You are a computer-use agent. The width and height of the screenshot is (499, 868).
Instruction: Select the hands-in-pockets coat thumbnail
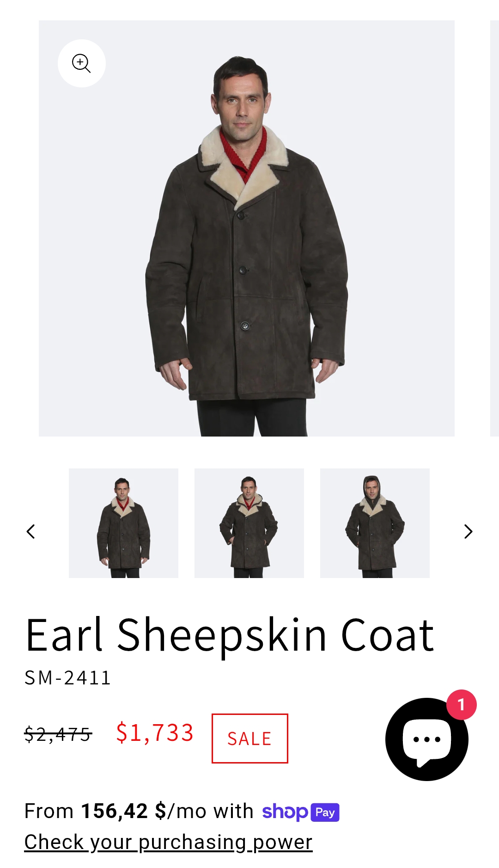click(x=249, y=523)
